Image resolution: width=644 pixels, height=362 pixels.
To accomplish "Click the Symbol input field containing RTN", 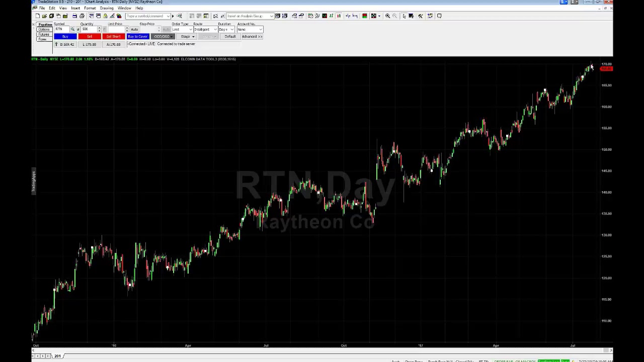I will coord(62,29).
